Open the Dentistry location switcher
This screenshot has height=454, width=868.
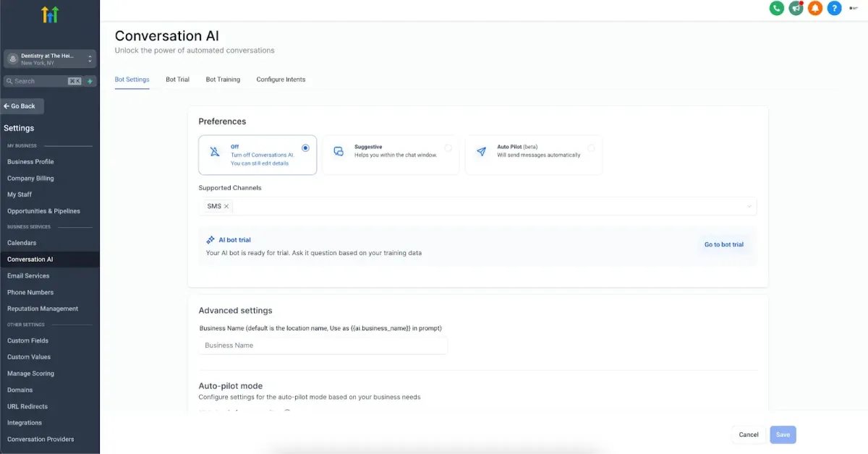[50, 59]
